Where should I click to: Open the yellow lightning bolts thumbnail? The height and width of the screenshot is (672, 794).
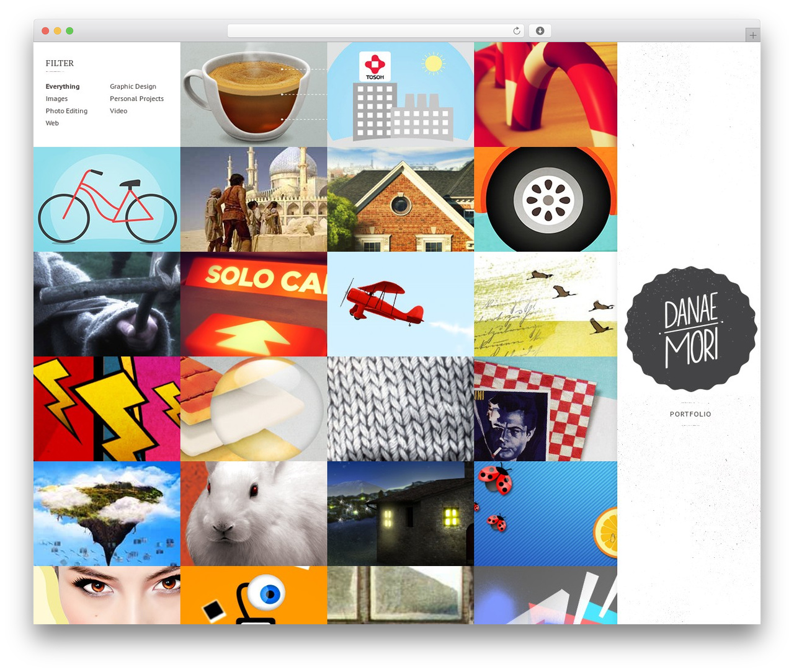107,409
